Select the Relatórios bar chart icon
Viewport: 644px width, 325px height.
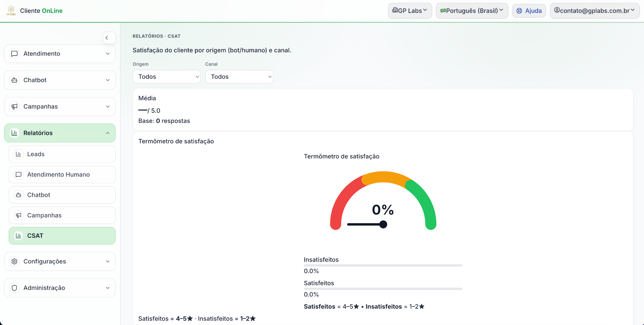click(x=14, y=133)
